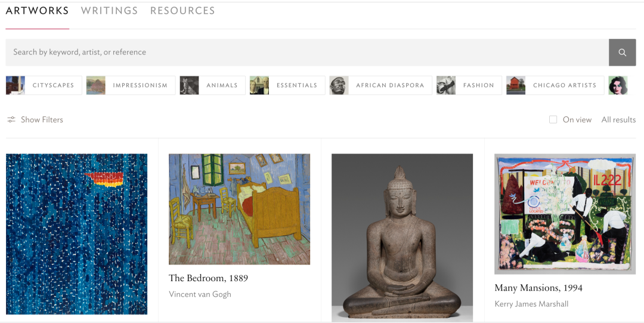Open the African Diaspora portrait thumbnail icon
This screenshot has width=644, height=323.
pos(339,85)
